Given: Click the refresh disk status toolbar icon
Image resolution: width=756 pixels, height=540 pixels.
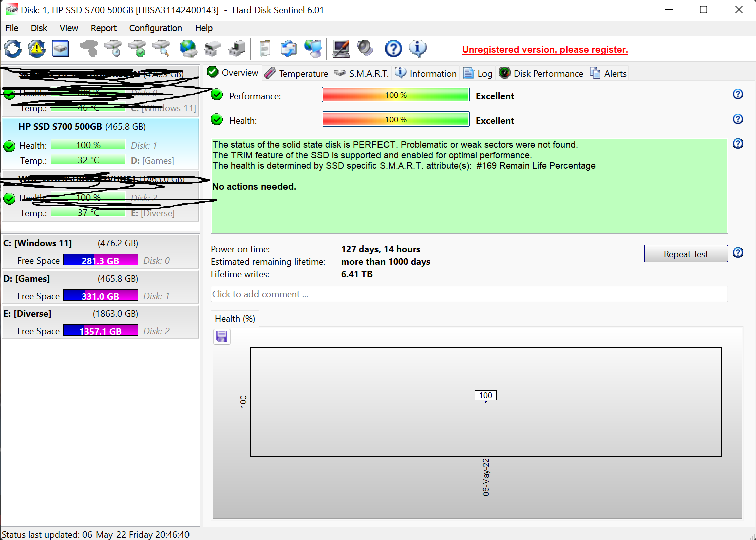Looking at the screenshot, I should (x=13, y=49).
